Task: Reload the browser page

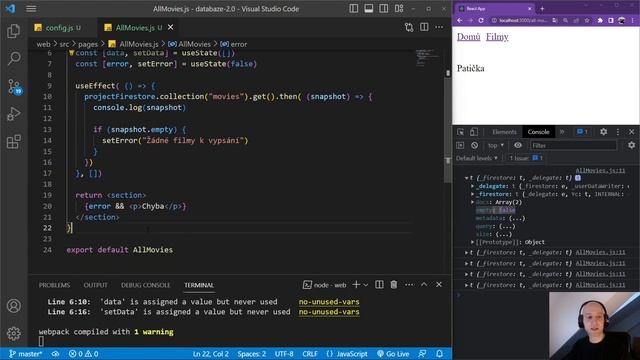Action: pos(481,20)
